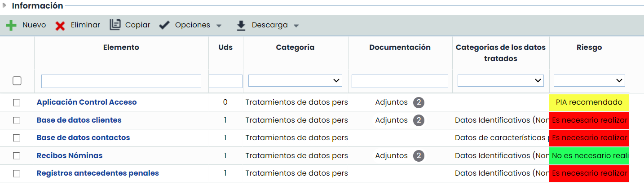
Task: Open attachments badge for Aplicación Control Acceso
Action: 419,102
